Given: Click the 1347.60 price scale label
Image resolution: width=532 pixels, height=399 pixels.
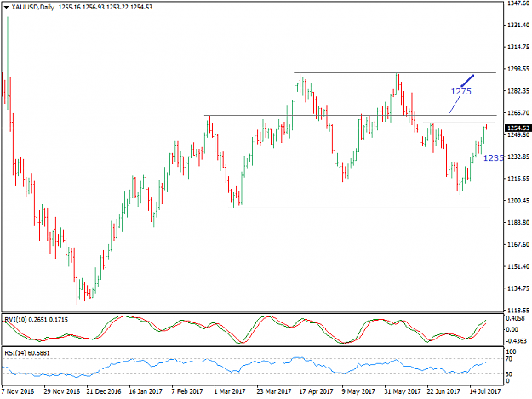Looking at the screenshot, I should click(x=518, y=3).
